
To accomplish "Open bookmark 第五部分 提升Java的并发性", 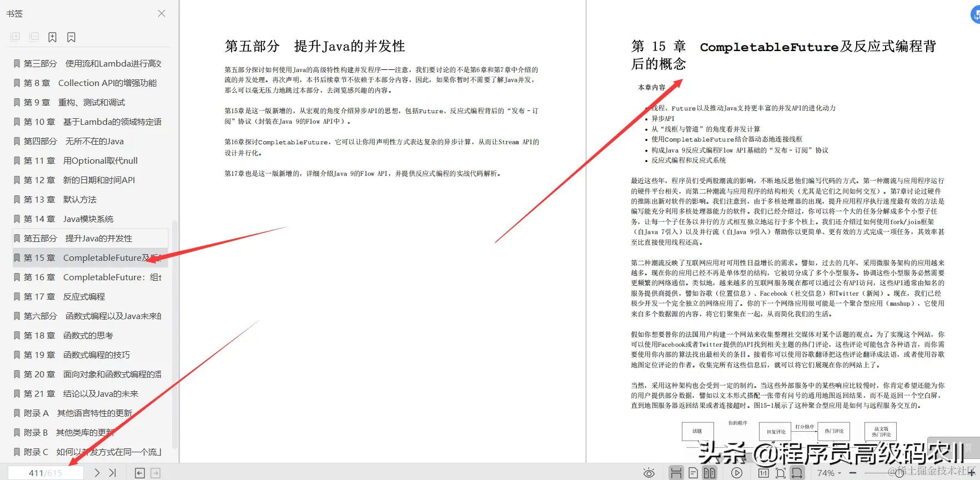I will (91, 238).
